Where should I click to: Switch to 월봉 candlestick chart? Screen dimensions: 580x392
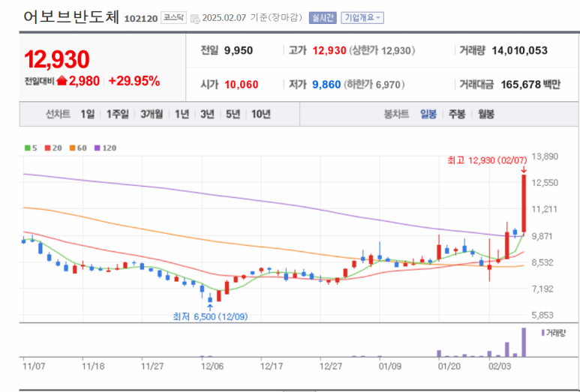486,114
